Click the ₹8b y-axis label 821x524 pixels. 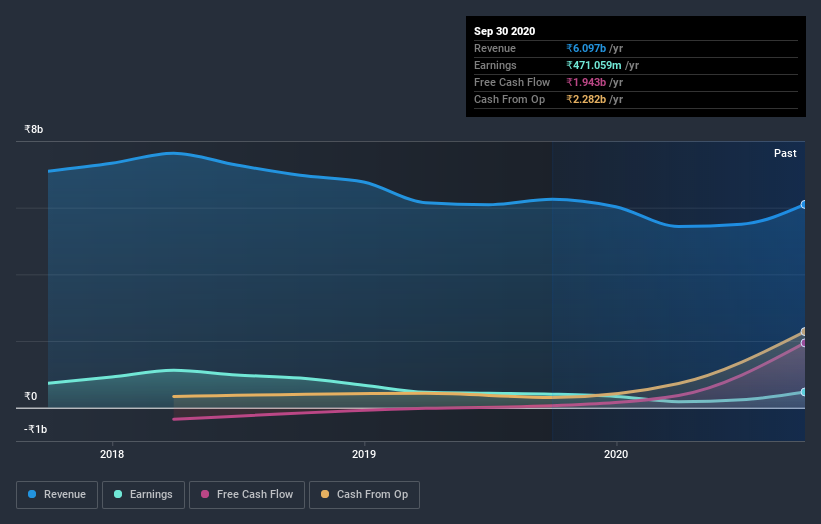click(x=34, y=129)
